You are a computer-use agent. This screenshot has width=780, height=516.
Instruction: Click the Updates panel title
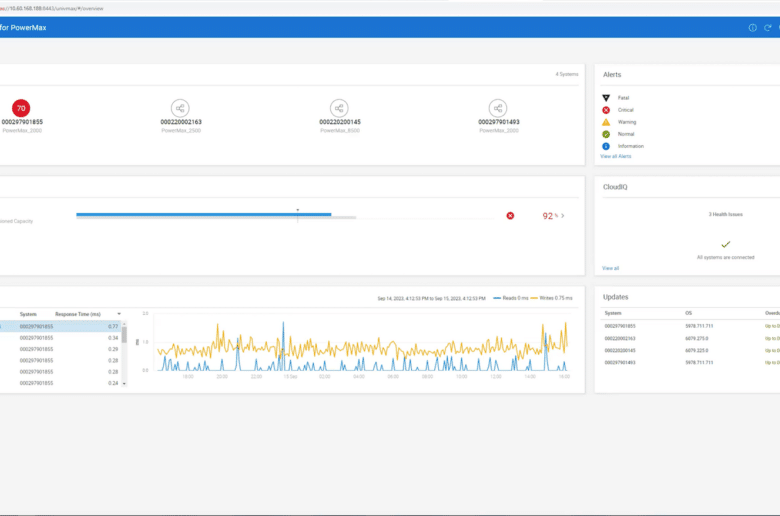[x=615, y=297]
